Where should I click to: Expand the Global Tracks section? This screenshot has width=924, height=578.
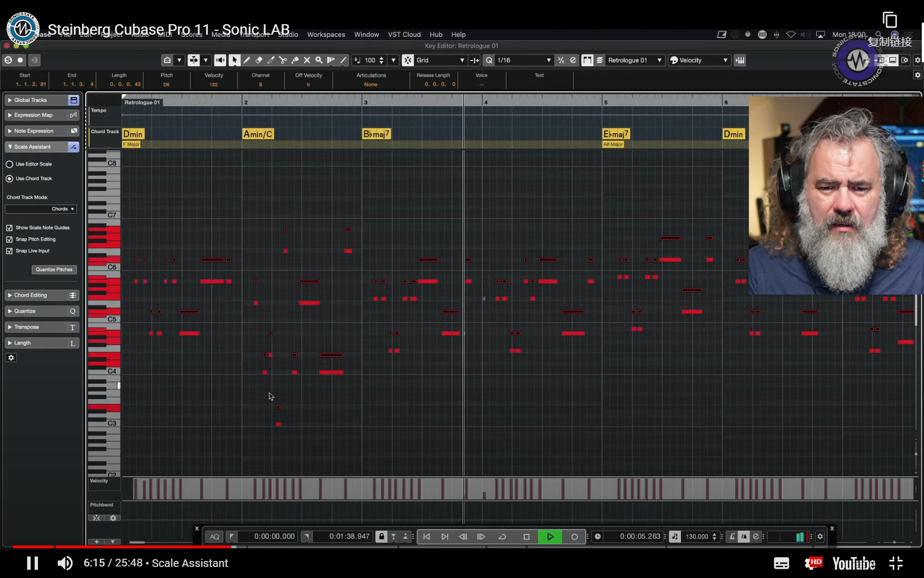point(36,100)
